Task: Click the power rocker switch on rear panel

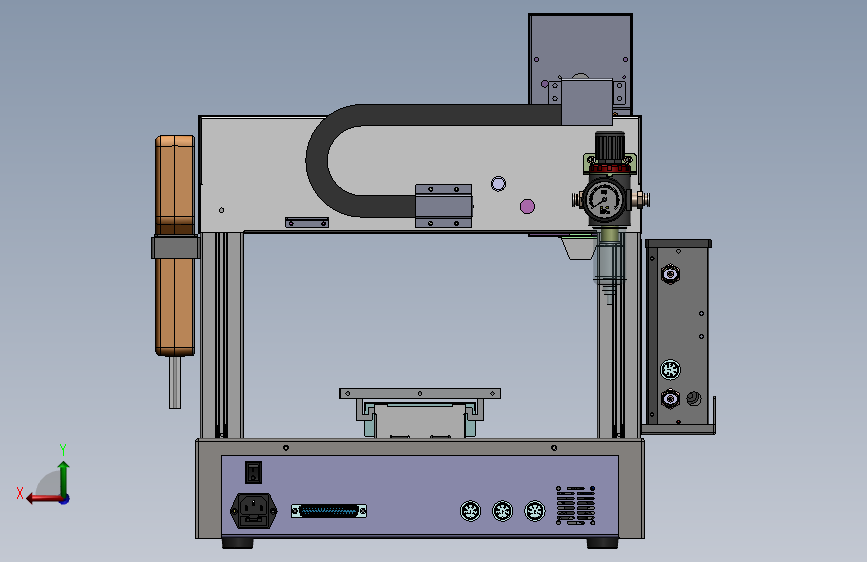Action: click(253, 472)
